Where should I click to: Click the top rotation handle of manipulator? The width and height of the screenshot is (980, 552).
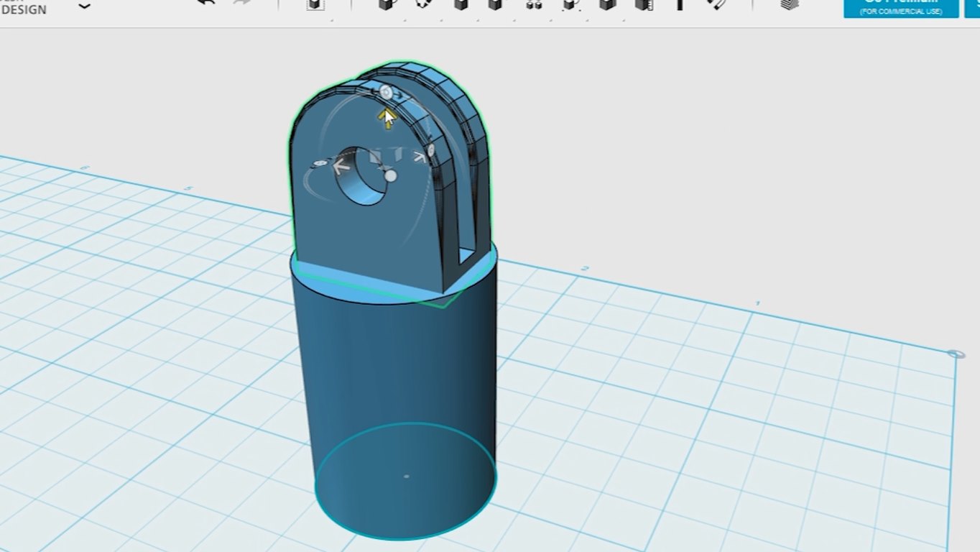[386, 93]
